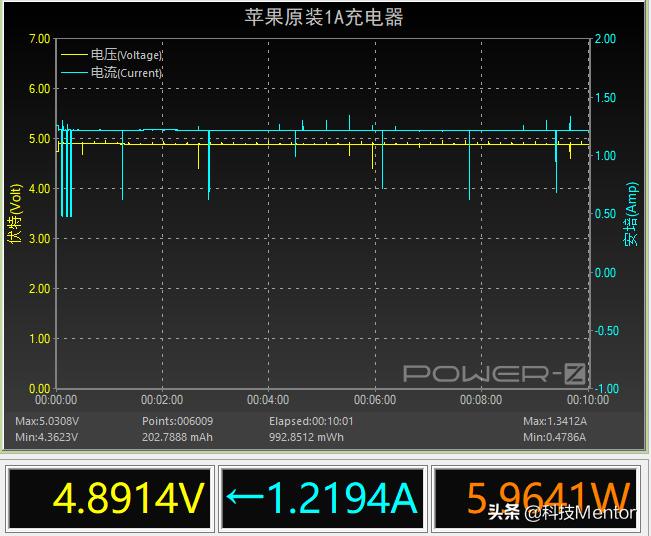
Task: Click the 00:00:00 time axis label
Action: point(56,400)
